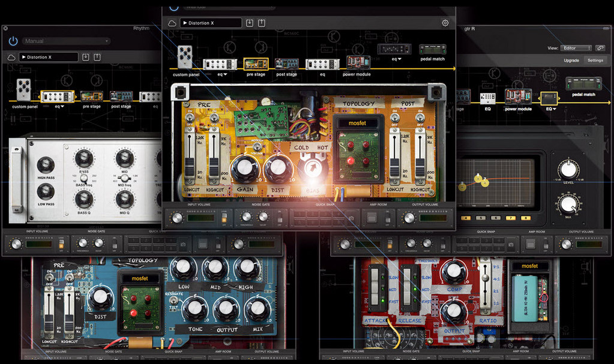The image size is (614, 364).
Task: Select EQ band 8 button in gtr R
Action: pos(525,218)
